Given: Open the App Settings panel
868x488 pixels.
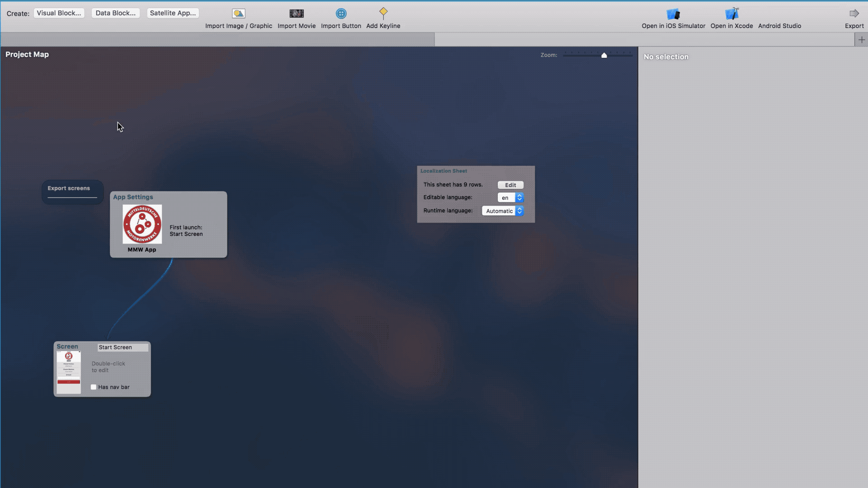Looking at the screenshot, I should (x=170, y=225).
